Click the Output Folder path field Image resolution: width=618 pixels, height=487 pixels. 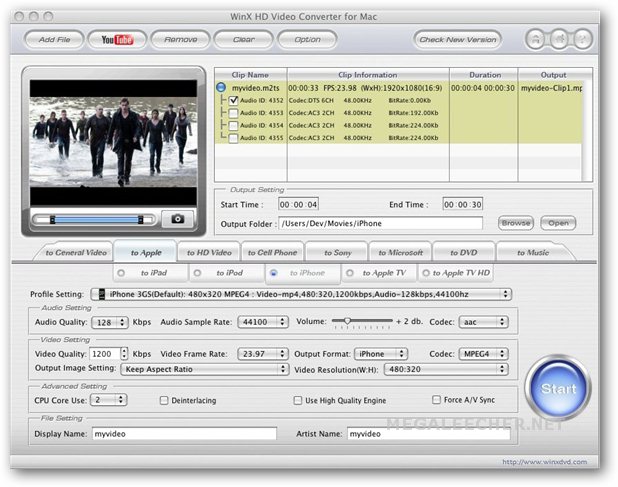click(x=380, y=223)
